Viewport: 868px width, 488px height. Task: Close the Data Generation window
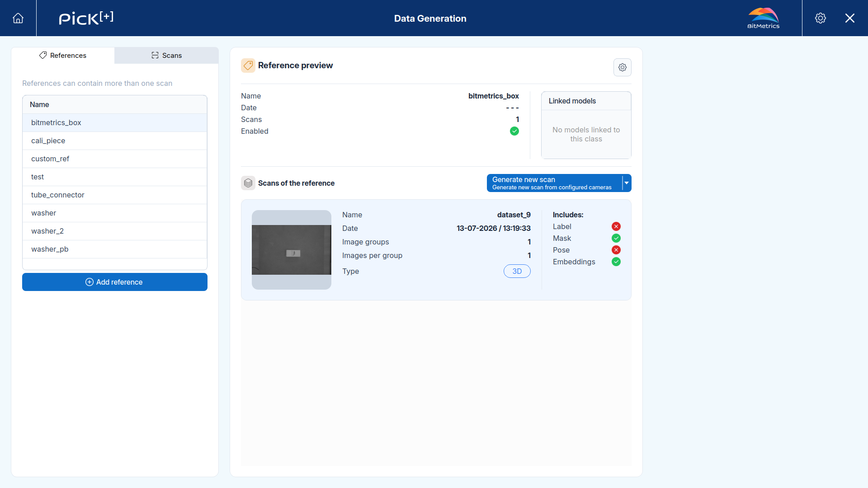point(850,18)
